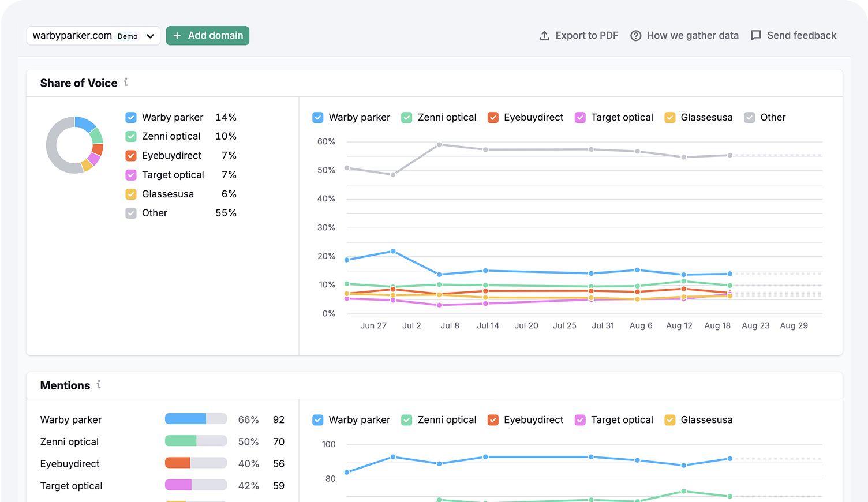The height and width of the screenshot is (502, 868).
Task: Click the domain selector chevron arrow
Action: [x=150, y=36]
